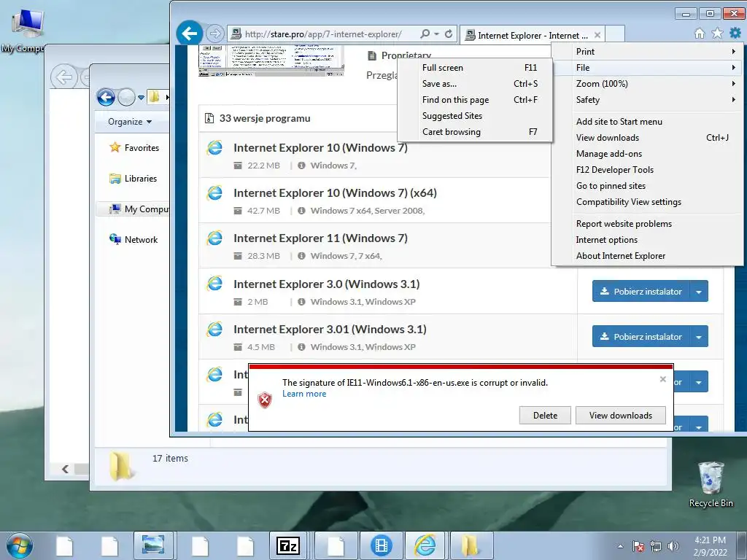
Task: Click the refresh icon in address bar
Action: pos(449,34)
